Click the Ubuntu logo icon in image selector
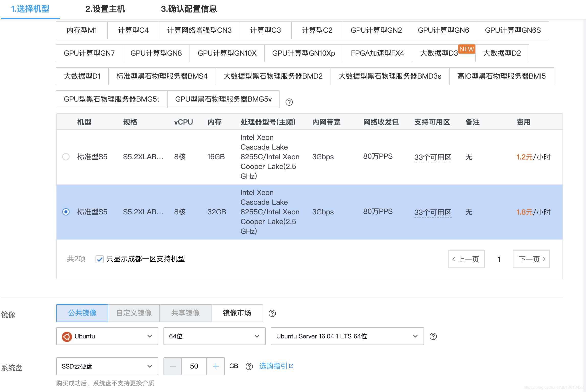Viewport: 586px width, 392px height. coord(67,336)
